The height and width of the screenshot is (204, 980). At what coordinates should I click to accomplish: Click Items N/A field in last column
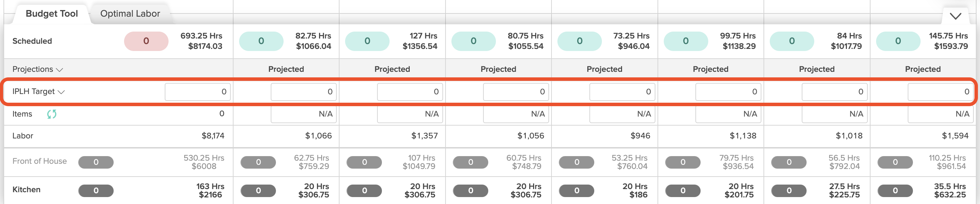click(940, 114)
